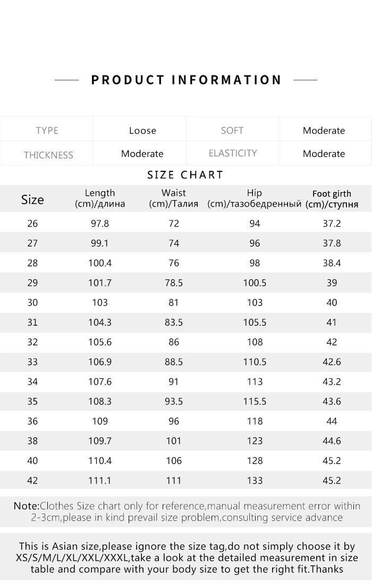This screenshot has width=372, height=588.
Task: Select the Length (cm) column header
Action: click(100, 198)
